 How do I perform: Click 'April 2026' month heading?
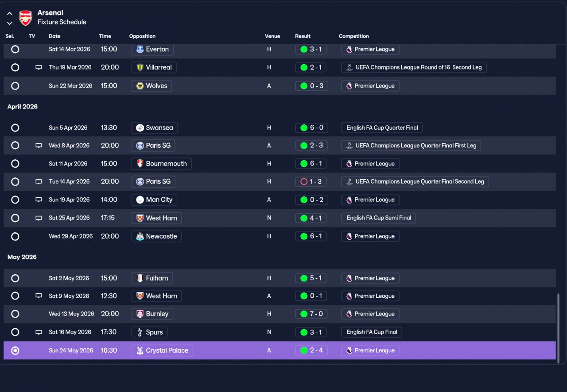point(23,107)
